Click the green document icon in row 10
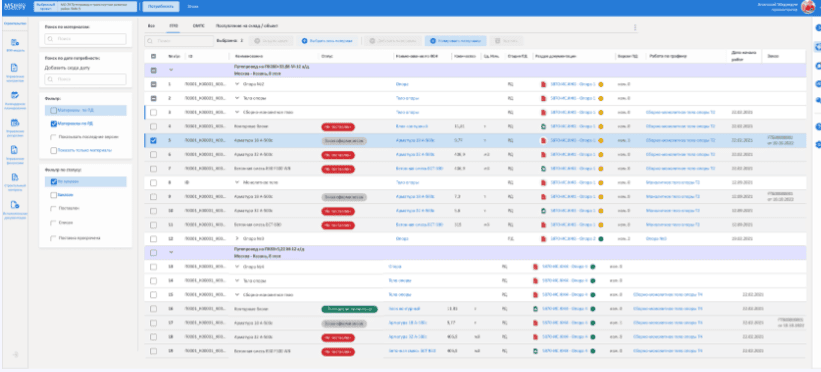 [x=543, y=211]
